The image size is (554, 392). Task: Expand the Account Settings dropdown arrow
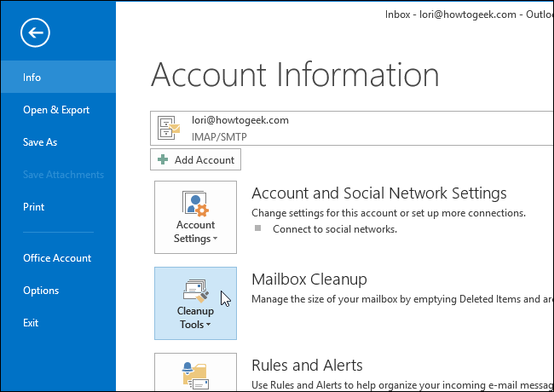(215, 239)
